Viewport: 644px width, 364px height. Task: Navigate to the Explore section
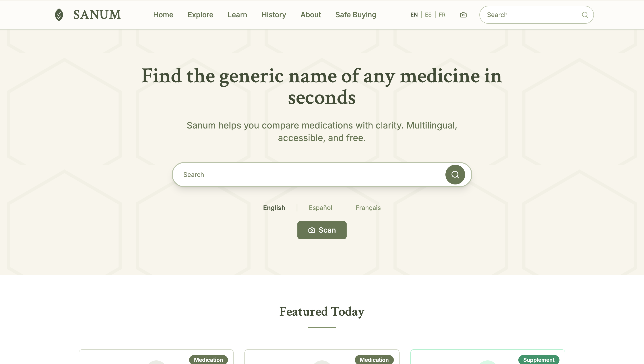[200, 15]
